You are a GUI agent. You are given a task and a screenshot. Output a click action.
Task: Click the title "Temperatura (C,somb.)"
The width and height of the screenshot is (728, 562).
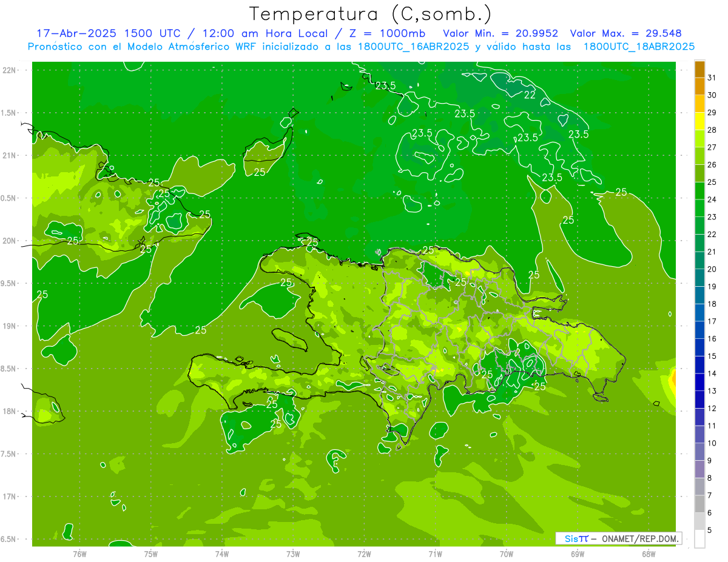tap(370, 13)
